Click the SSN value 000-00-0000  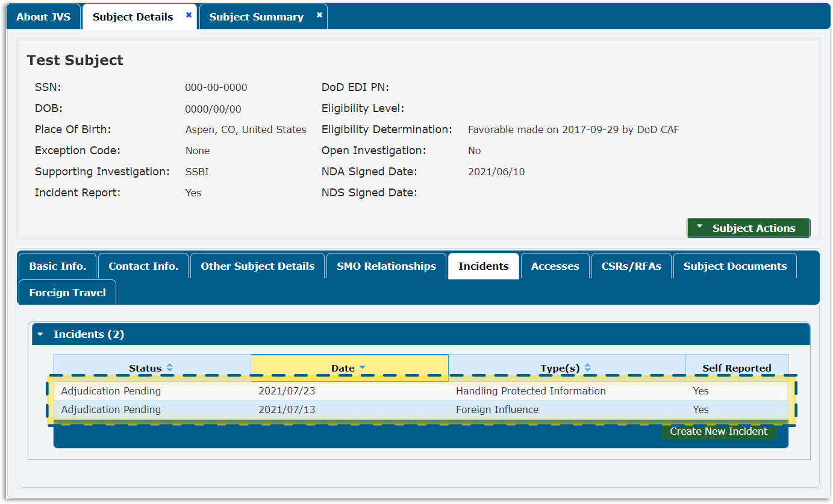point(216,87)
